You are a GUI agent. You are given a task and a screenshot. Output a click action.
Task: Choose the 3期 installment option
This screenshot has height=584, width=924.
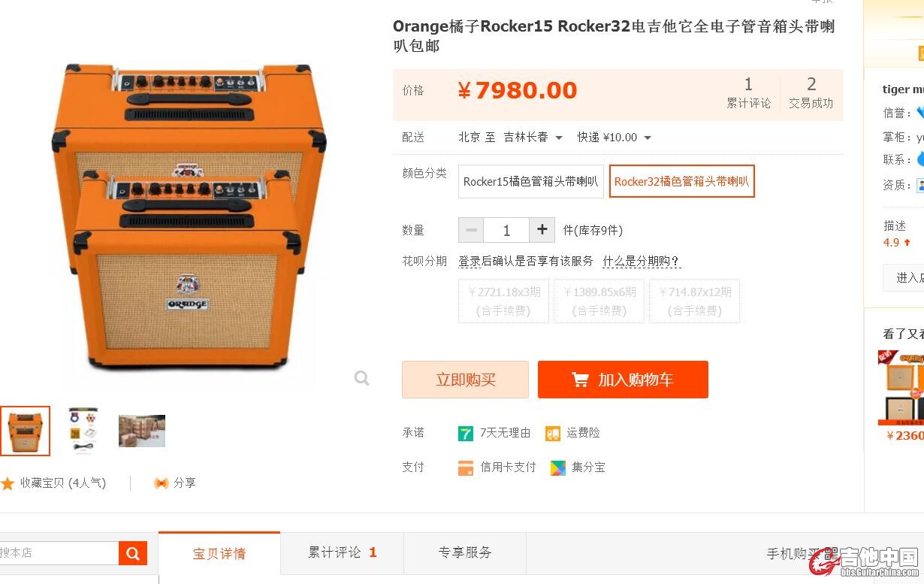504,301
